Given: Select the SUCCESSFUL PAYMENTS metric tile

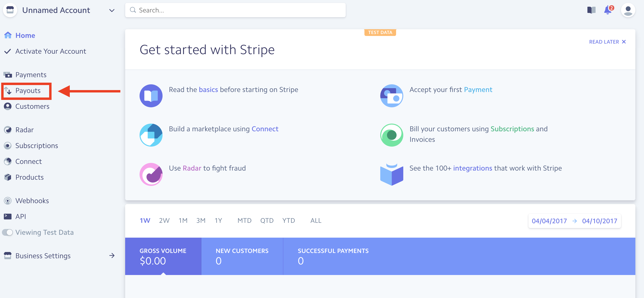Looking at the screenshot, I should click(333, 256).
